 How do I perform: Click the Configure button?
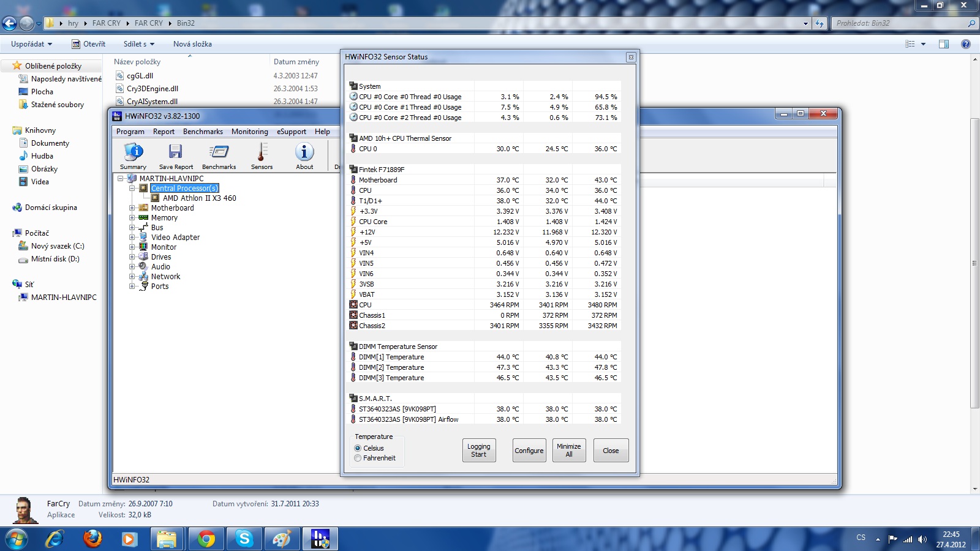pos(529,451)
